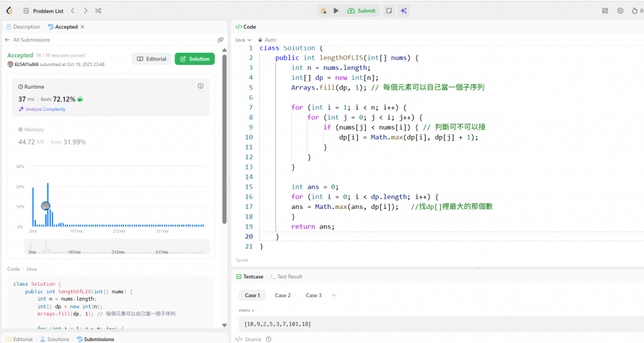
Task: Run the code with play icon
Action: pyautogui.click(x=336, y=11)
